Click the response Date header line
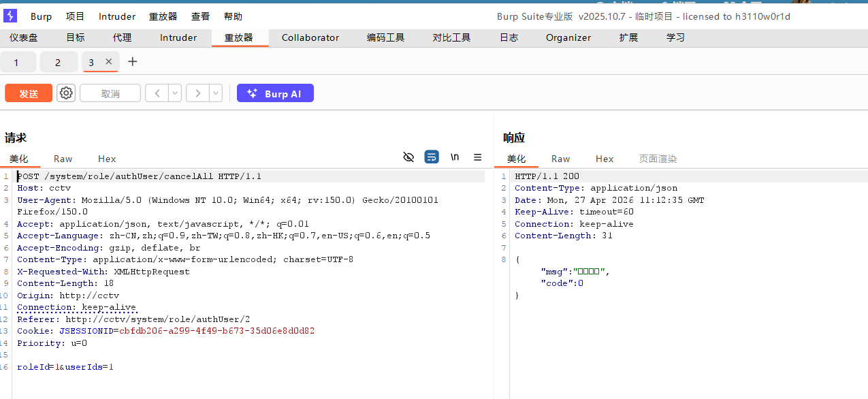868x399 pixels. coord(609,200)
